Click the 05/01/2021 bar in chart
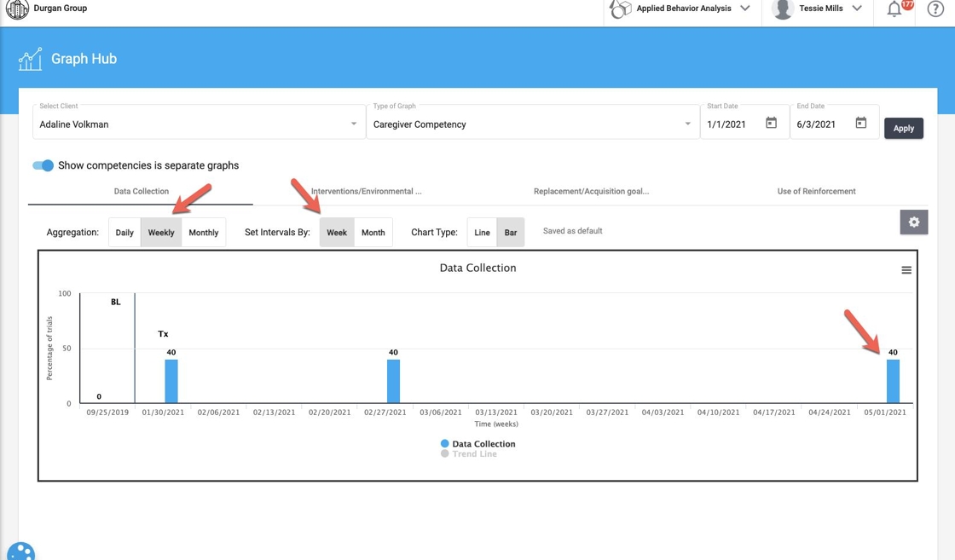The height and width of the screenshot is (560, 955). point(893,381)
